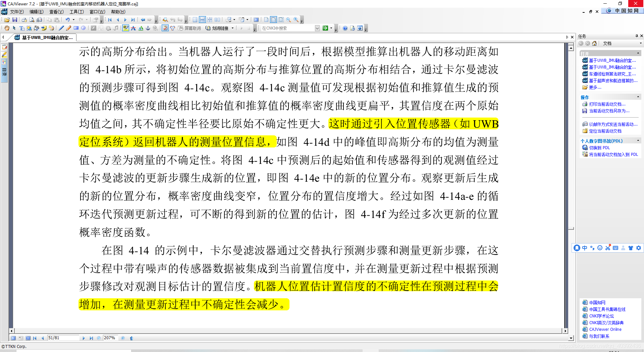Click the blue Help question mark icon
This screenshot has height=352, width=644.
pos(345,28)
